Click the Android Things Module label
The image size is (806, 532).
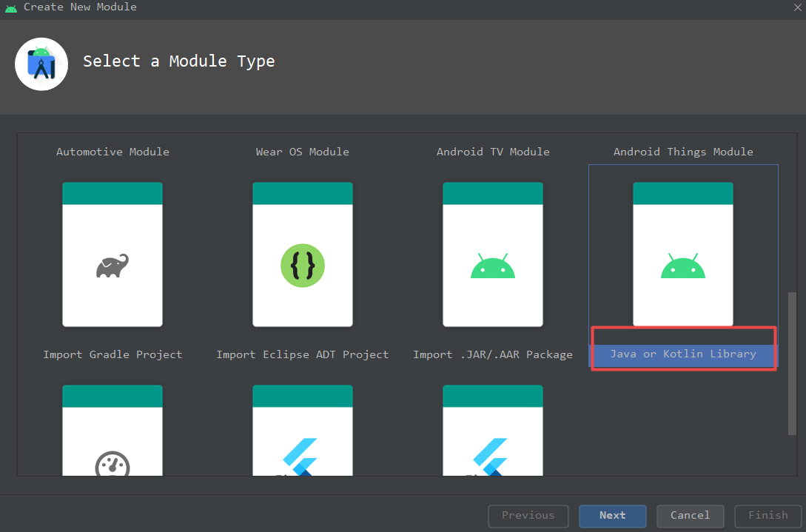point(683,152)
